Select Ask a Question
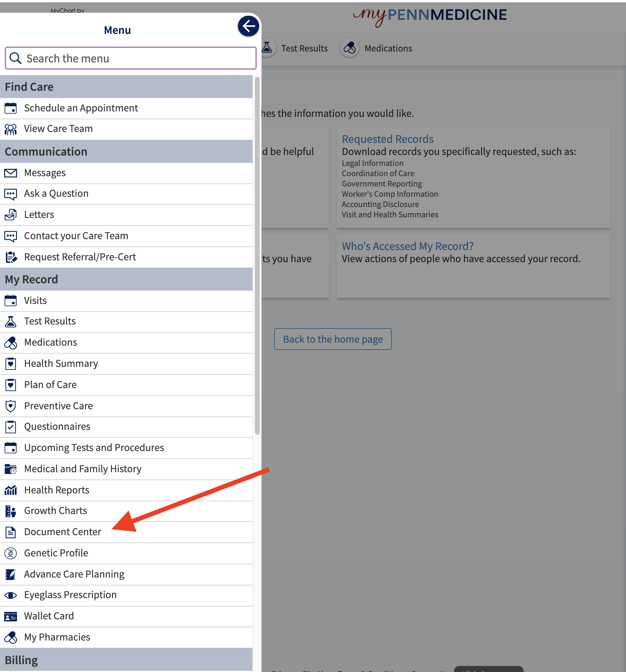This screenshot has width=626, height=672. coord(126,194)
